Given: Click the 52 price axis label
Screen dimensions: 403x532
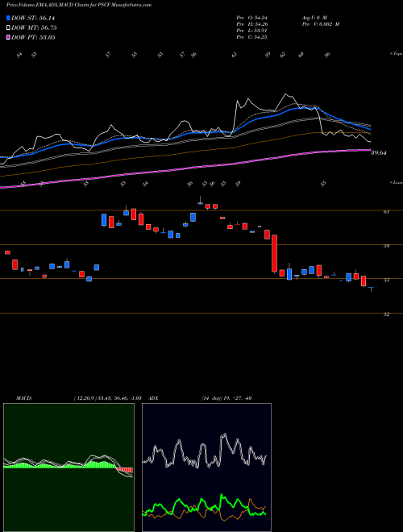Looking at the screenshot, I should (386, 314).
